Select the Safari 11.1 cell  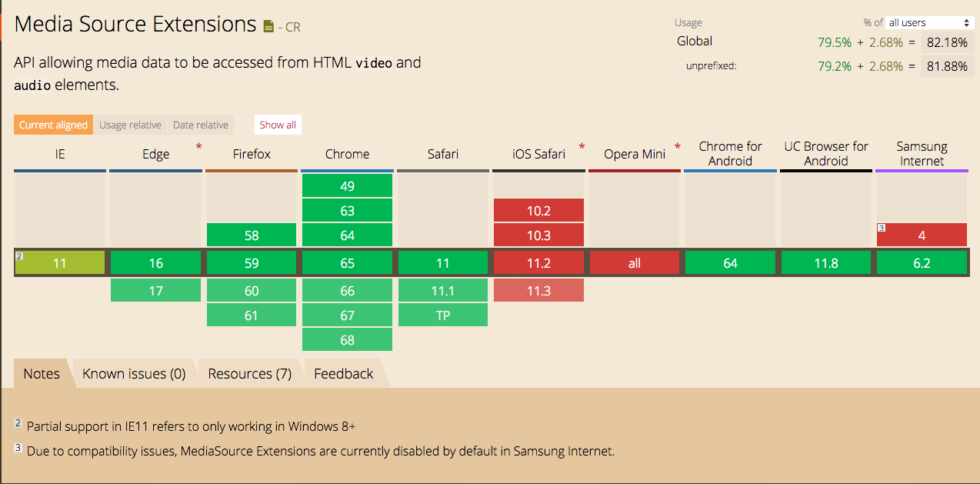point(443,290)
